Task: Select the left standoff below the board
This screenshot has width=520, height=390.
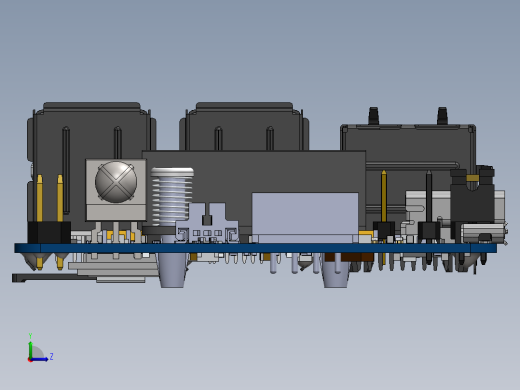Action: (172, 269)
